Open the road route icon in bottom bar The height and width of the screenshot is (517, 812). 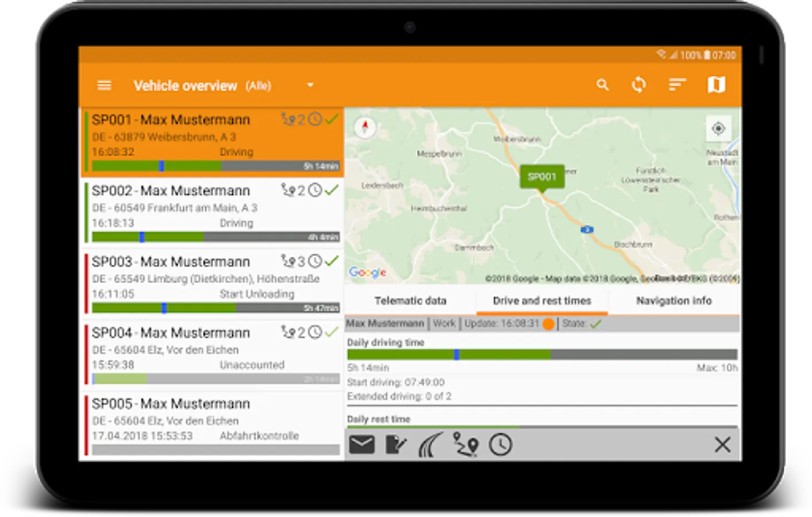click(430, 445)
